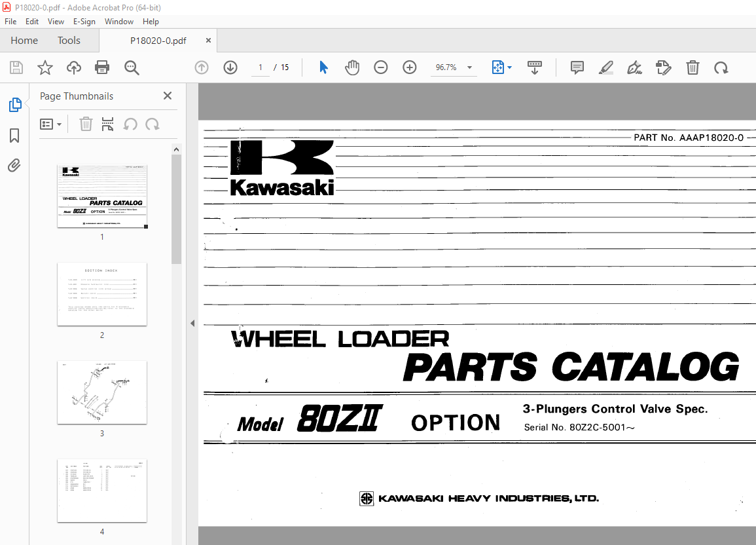Click the Kawasaki logo in the document
The image size is (756, 545).
(x=282, y=168)
